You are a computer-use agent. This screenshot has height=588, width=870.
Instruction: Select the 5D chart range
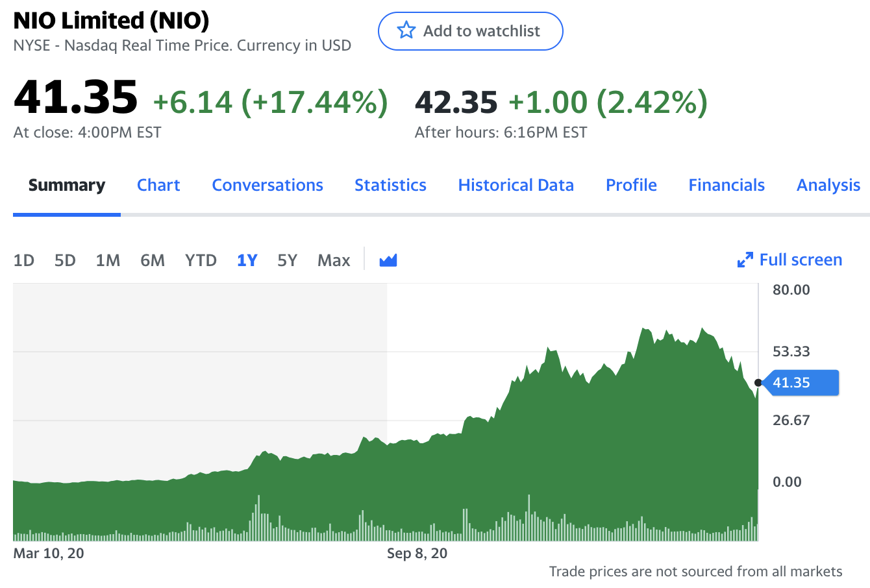click(x=65, y=260)
